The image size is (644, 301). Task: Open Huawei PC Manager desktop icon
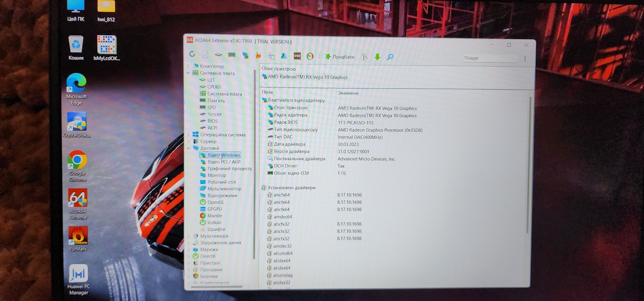tap(79, 279)
